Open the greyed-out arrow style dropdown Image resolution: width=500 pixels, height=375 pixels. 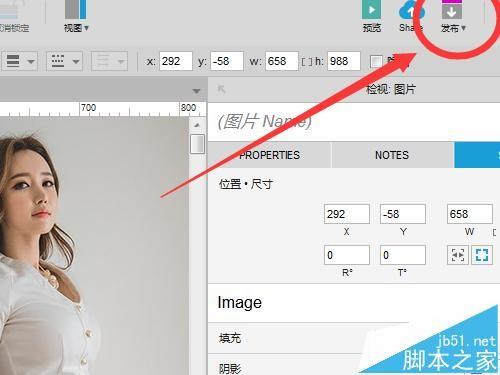[x=109, y=61]
